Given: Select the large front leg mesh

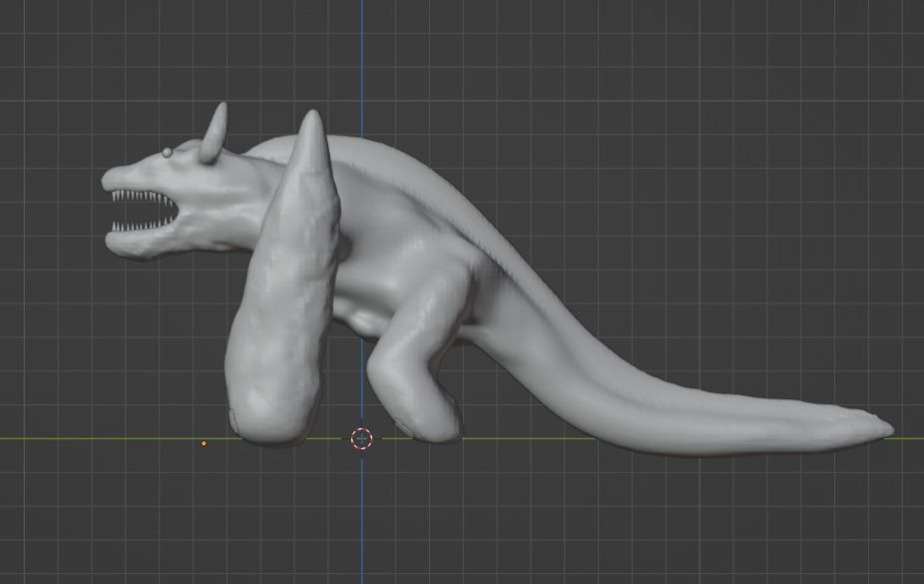Looking at the screenshot, I should (282, 283).
